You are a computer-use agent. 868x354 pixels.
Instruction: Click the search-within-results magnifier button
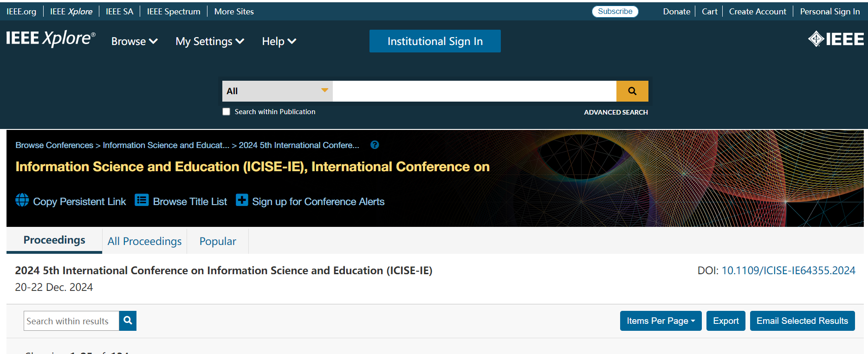coord(128,321)
